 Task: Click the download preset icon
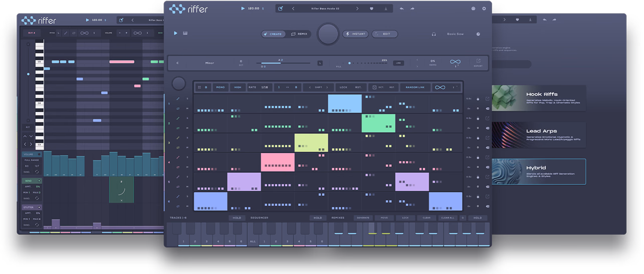(x=386, y=9)
